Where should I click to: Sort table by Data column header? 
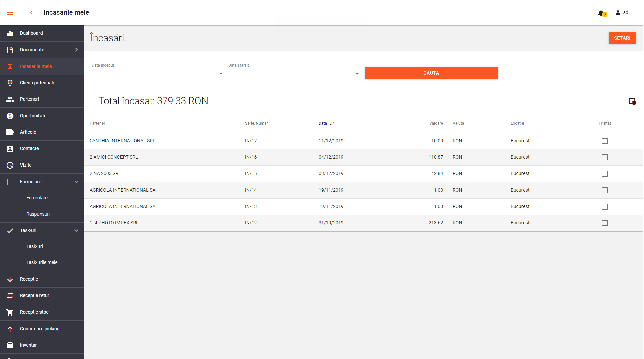[x=323, y=123]
